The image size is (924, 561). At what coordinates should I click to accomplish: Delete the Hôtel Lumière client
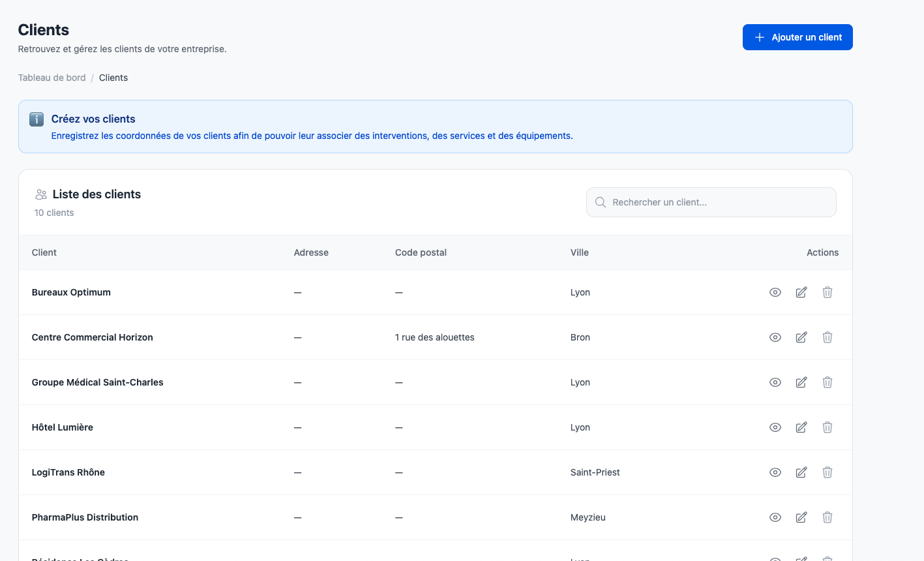click(x=827, y=427)
